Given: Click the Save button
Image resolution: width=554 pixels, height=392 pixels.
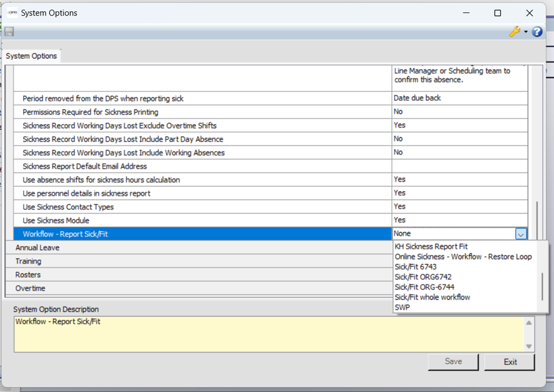Looking at the screenshot, I should coord(453,362).
